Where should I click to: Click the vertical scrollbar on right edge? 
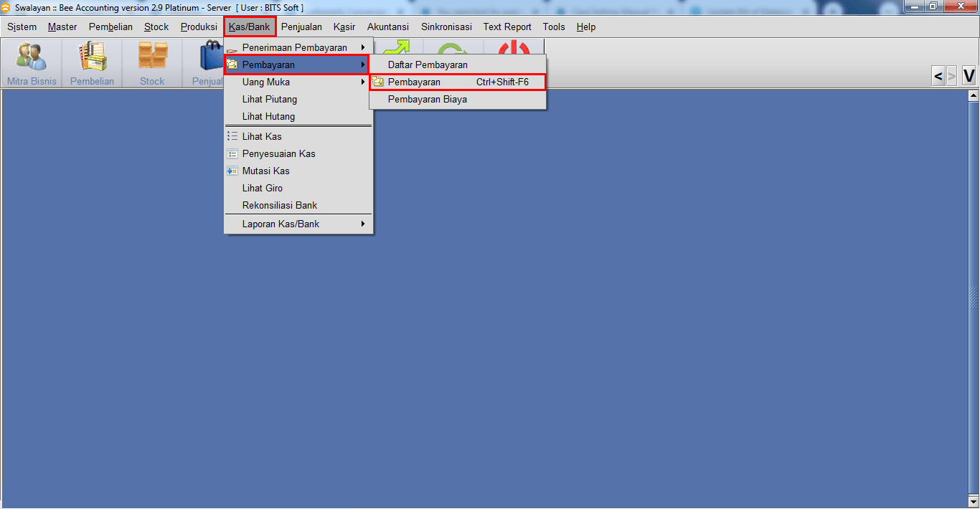[974, 297]
